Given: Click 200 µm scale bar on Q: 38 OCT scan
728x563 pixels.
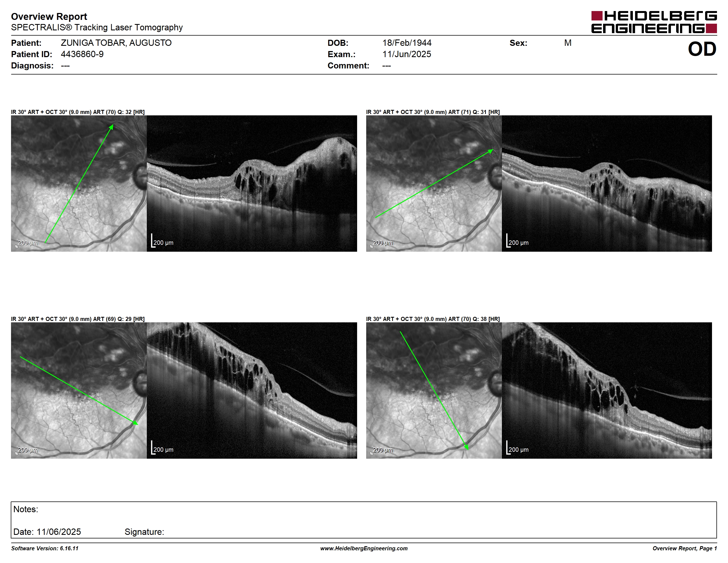Looking at the screenshot, I should (x=517, y=448).
